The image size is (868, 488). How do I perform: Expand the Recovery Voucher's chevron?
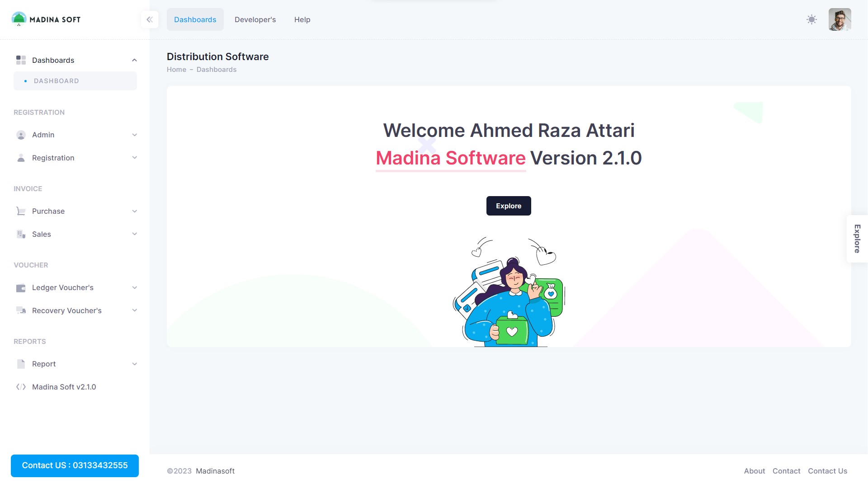134,310
